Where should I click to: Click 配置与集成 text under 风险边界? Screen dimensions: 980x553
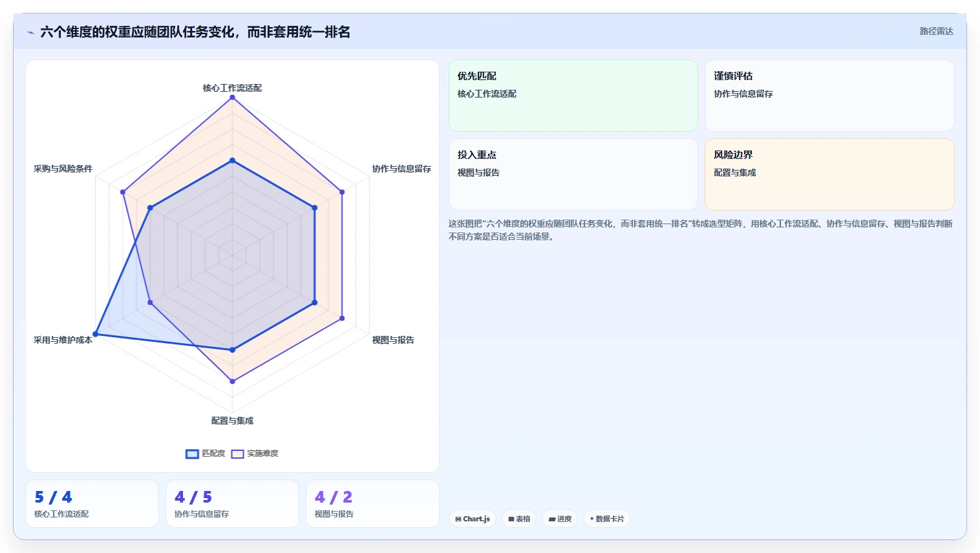pyautogui.click(x=735, y=172)
